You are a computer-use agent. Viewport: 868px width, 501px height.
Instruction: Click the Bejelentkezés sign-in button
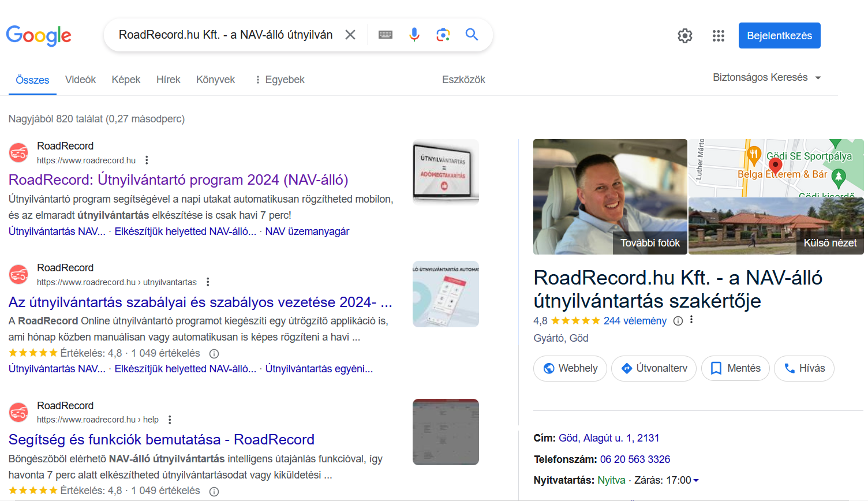(780, 36)
